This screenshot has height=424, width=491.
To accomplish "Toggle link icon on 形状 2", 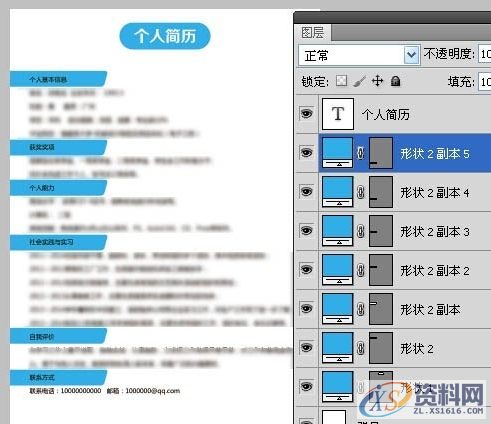I will (361, 348).
